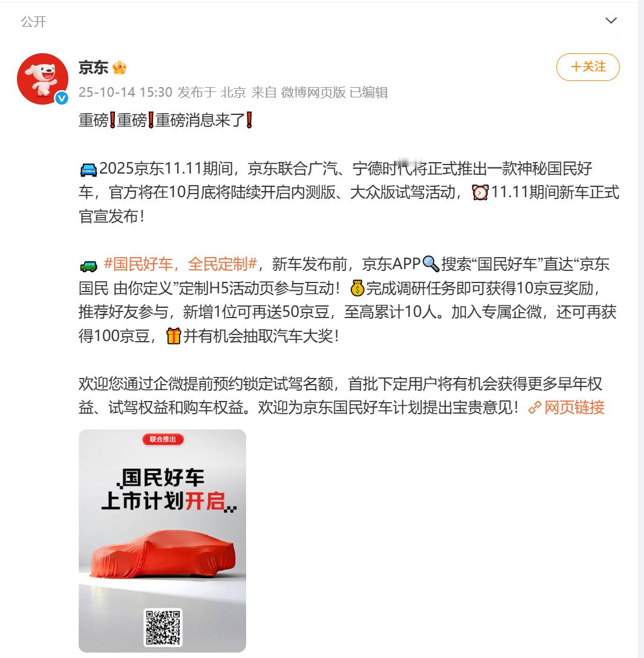The height and width of the screenshot is (658, 644).
Task: Click the 公开 visibility label
Action: [34, 21]
